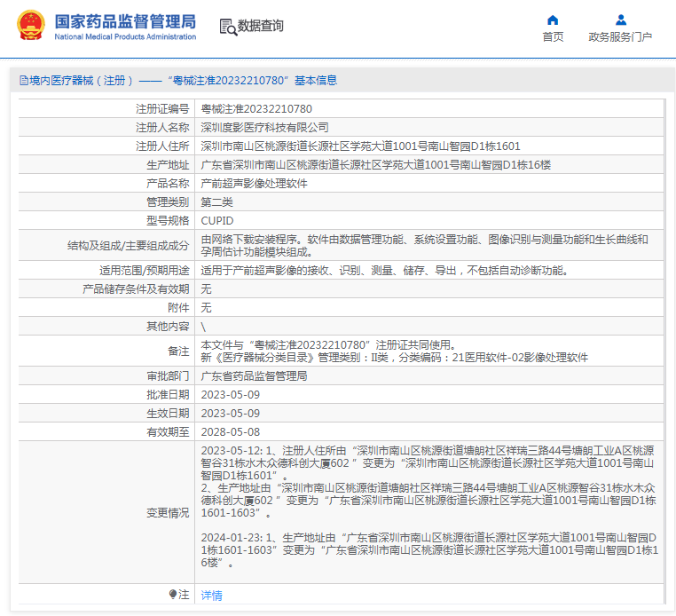
Task: Click the 政务服务门户 user icon
Action: [x=621, y=20]
